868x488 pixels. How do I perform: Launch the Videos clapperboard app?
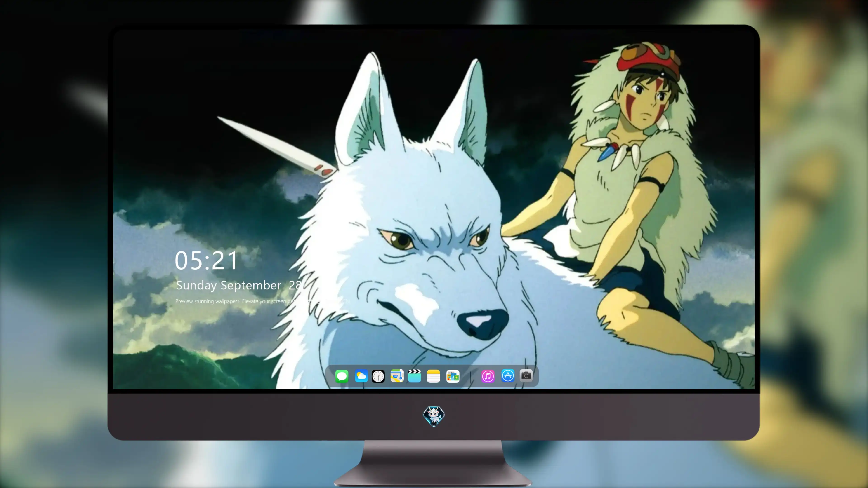(415, 376)
